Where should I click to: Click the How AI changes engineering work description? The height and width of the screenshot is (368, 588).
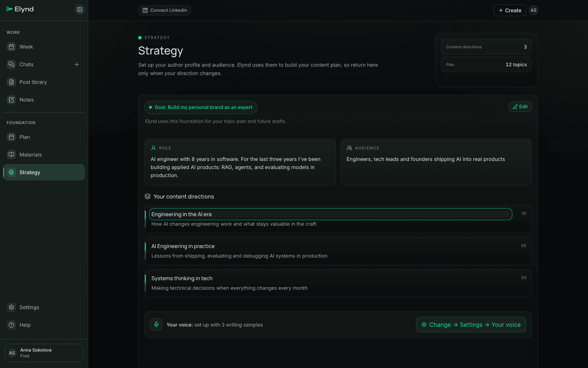pos(234,224)
